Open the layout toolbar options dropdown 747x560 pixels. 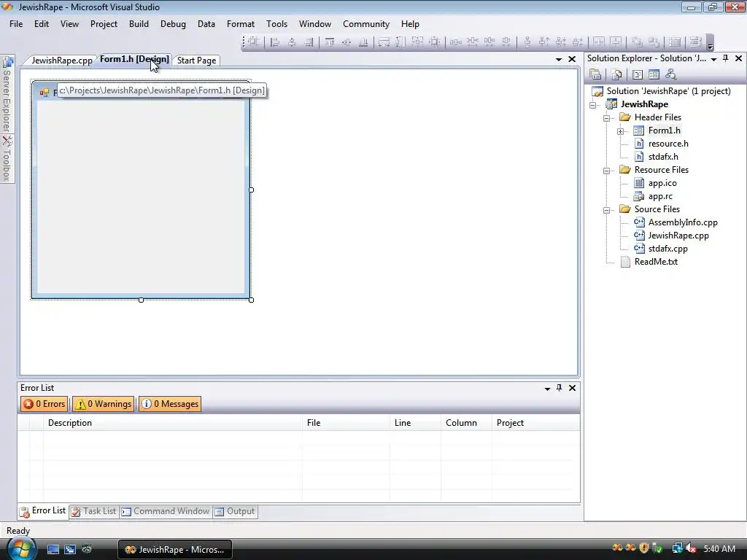coord(710,43)
